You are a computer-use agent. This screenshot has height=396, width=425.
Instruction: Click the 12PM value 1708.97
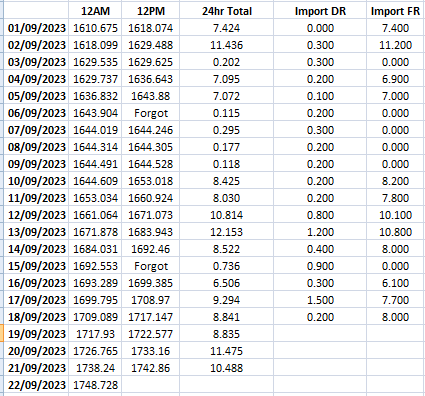coord(151,300)
